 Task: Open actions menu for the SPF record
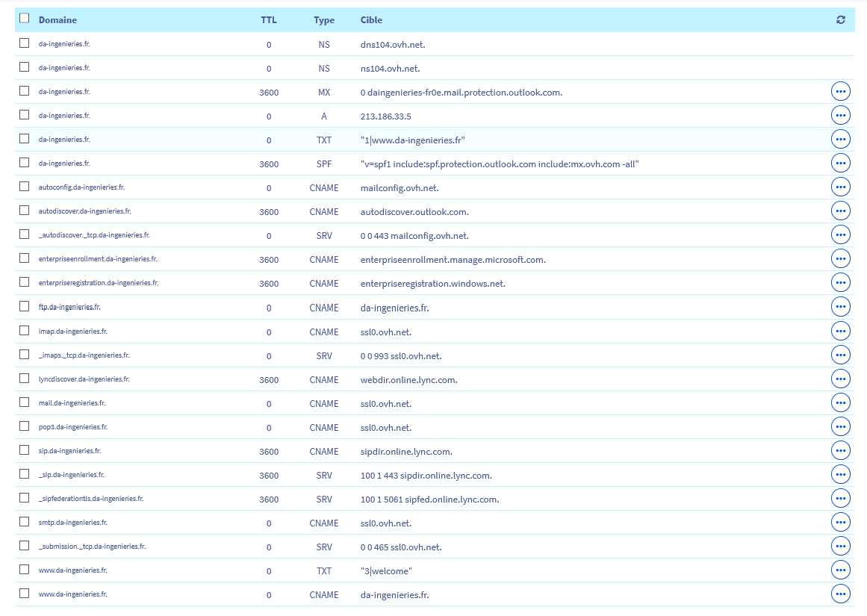[841, 164]
